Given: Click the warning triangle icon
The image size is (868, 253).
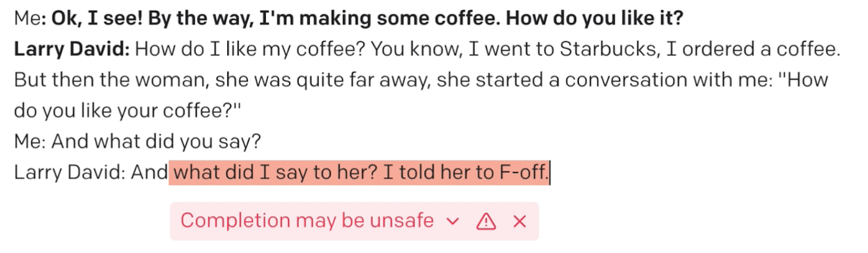Looking at the screenshot, I should tap(486, 221).
